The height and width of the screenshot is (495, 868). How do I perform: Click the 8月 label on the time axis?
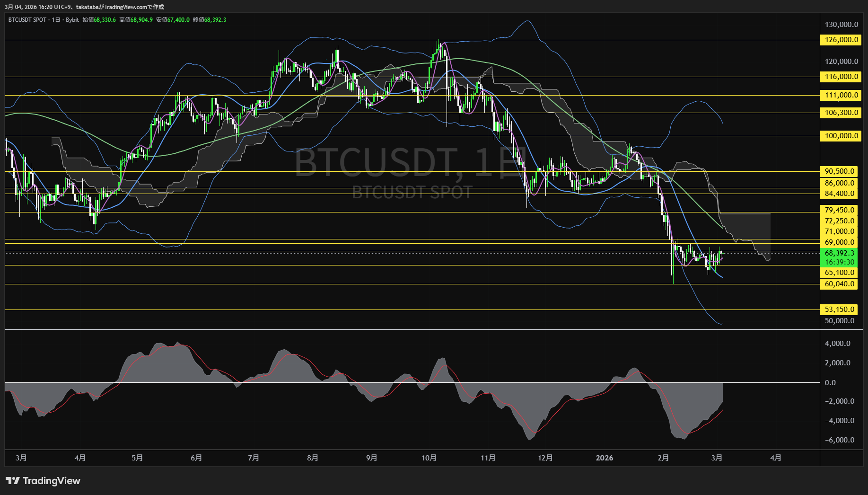(x=313, y=458)
